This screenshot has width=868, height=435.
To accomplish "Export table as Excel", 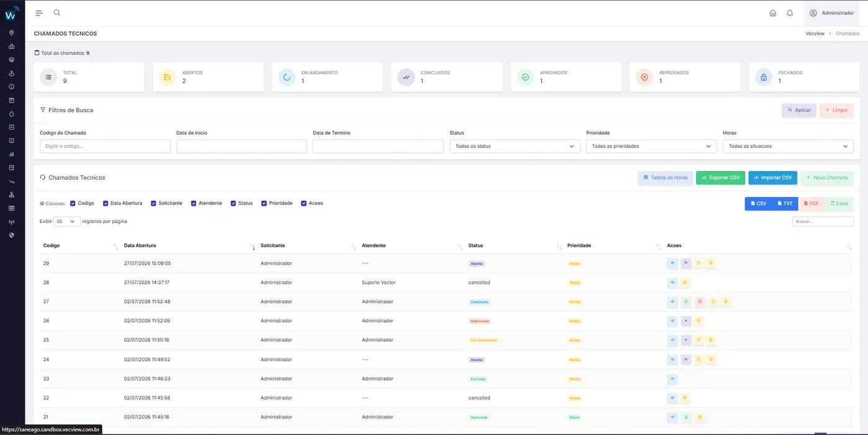I will click(x=839, y=204).
